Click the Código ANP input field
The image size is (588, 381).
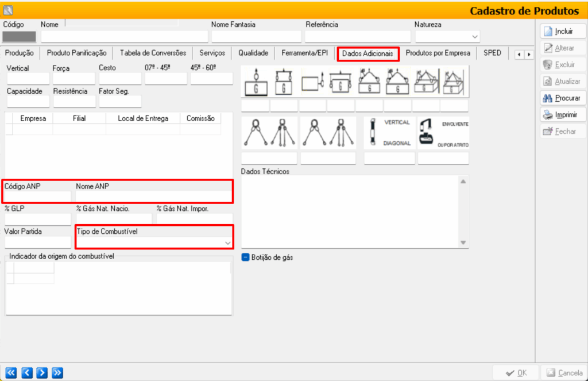[38, 197]
